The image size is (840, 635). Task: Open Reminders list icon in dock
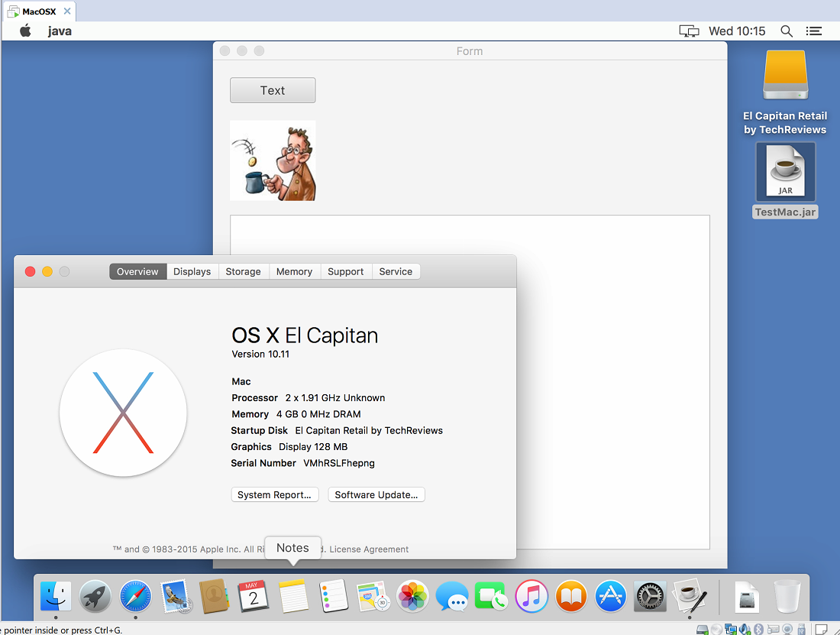point(333,597)
